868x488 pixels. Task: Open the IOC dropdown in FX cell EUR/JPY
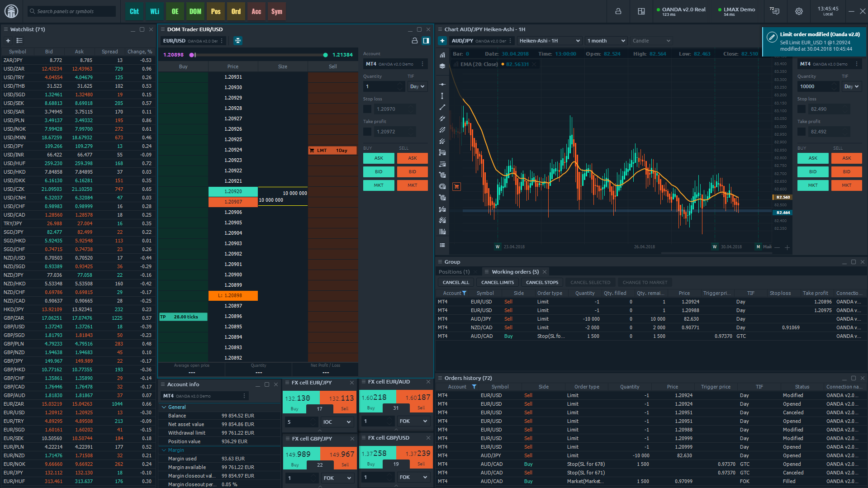tap(337, 422)
